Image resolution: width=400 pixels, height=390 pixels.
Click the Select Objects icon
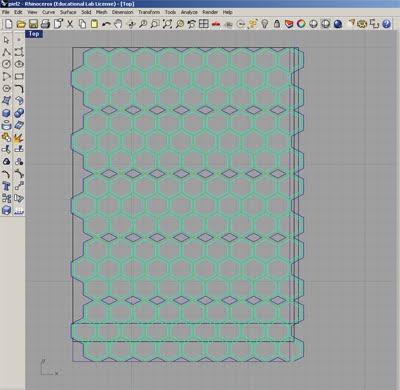253,24
